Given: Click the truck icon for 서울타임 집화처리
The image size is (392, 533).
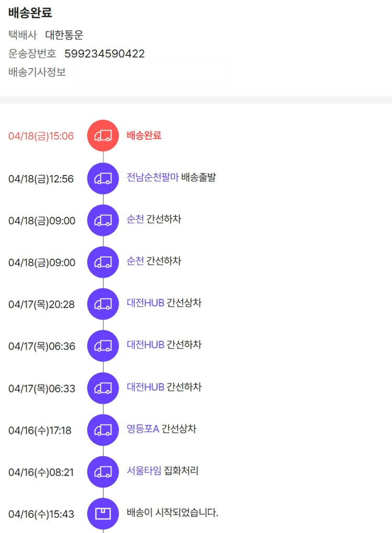Looking at the screenshot, I should (103, 472).
